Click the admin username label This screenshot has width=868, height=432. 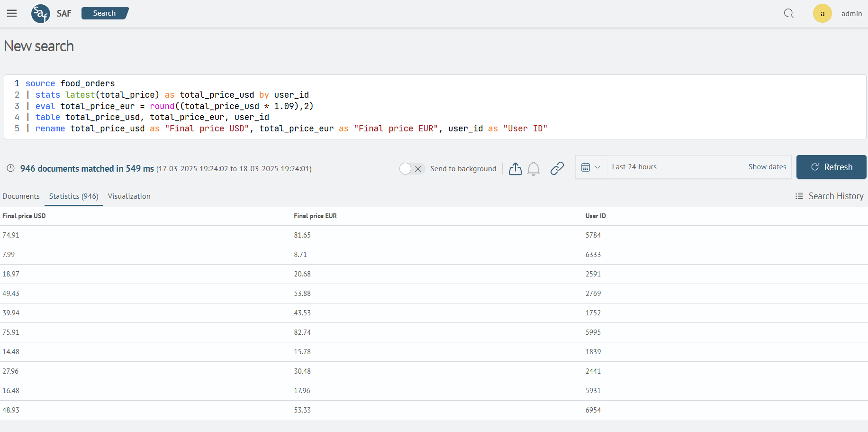point(851,13)
